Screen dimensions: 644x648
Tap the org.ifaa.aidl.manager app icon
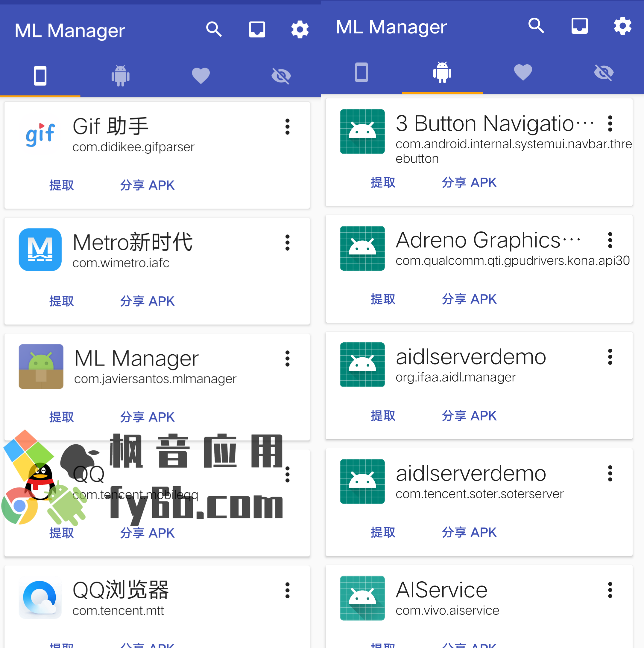point(362,365)
